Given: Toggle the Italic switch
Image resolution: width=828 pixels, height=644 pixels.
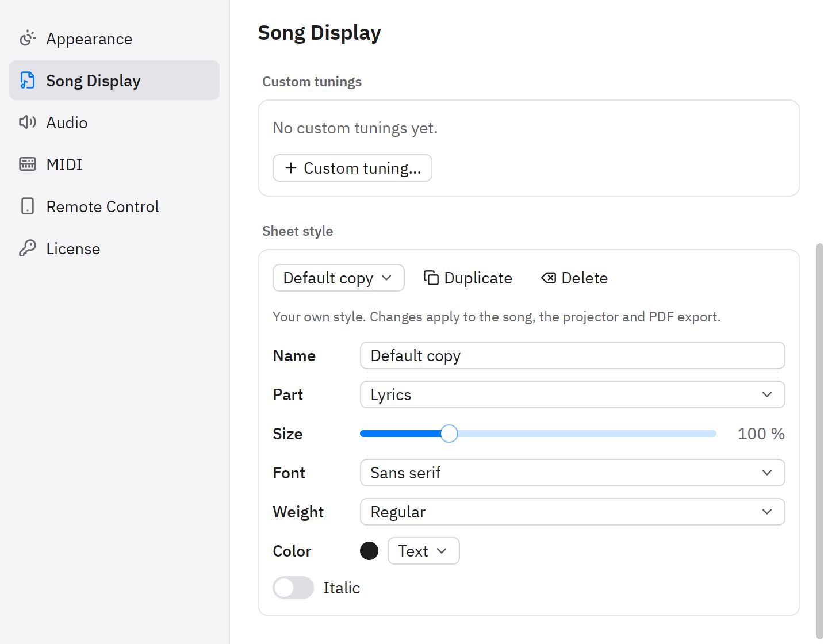Looking at the screenshot, I should [293, 588].
